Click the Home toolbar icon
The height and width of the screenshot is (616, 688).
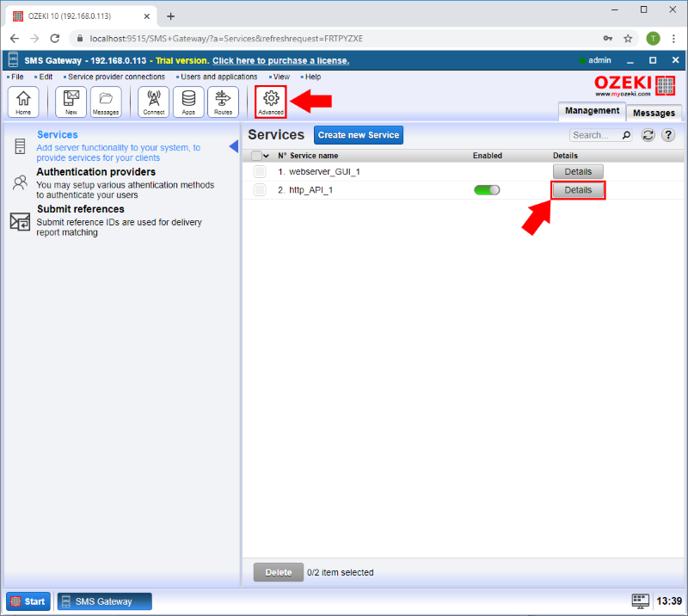[23, 102]
